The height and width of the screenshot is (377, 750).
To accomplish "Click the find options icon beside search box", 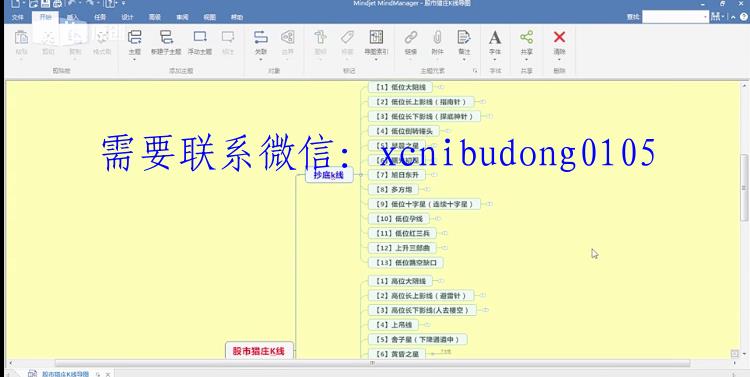I will 716,17.
